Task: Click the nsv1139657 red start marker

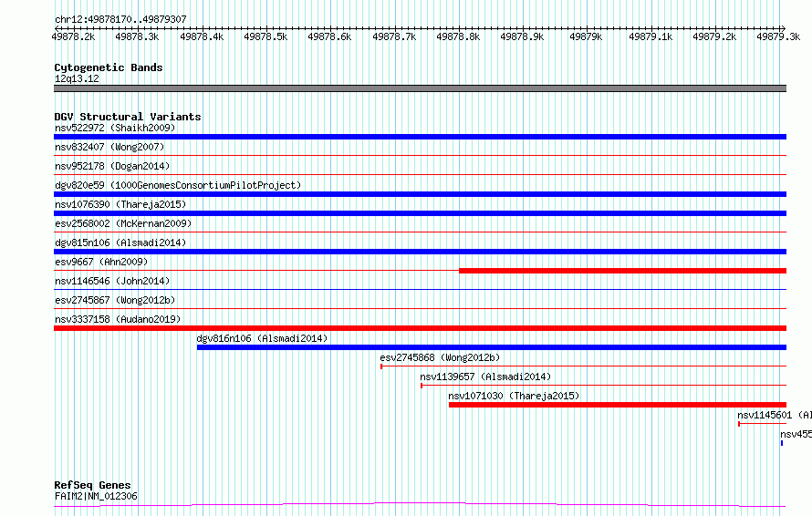Action: pyautogui.click(x=422, y=386)
